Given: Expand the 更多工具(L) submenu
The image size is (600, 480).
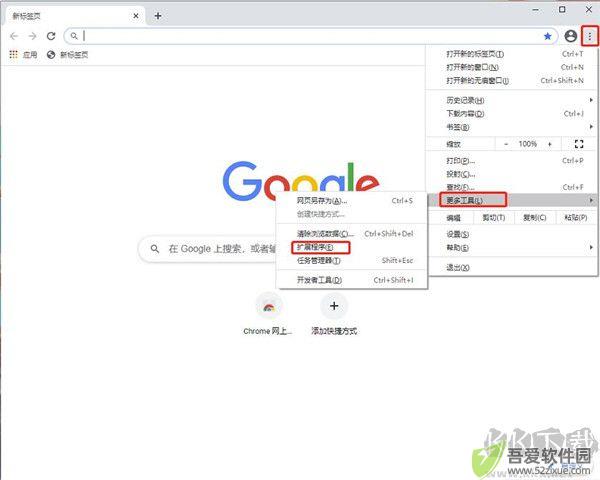Looking at the screenshot, I should pyautogui.click(x=512, y=200).
